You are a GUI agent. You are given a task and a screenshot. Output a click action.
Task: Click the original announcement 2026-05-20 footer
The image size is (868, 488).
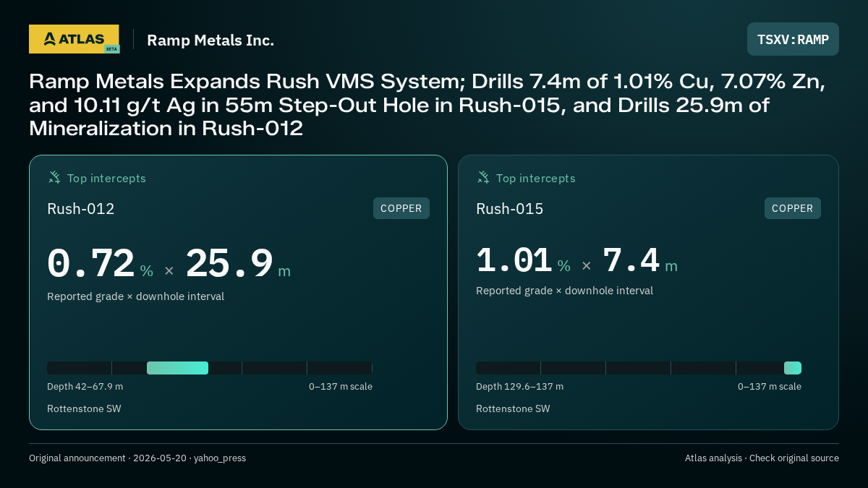pos(137,458)
